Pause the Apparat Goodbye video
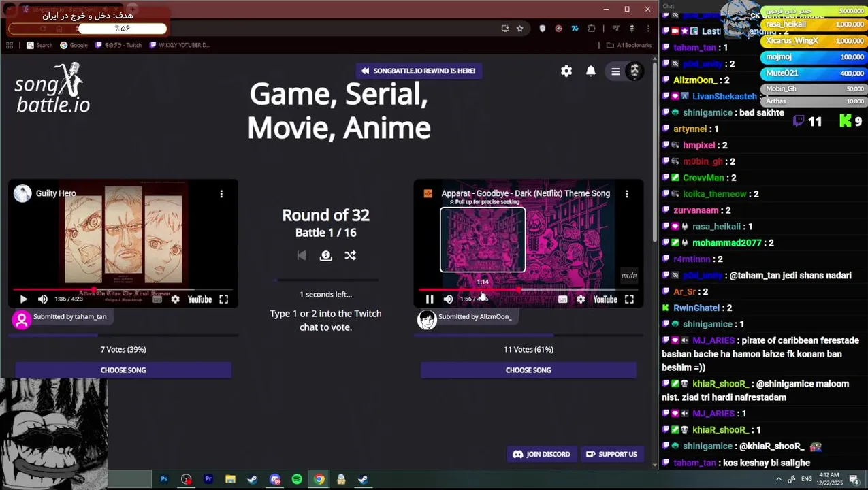868x490 pixels. (x=430, y=299)
